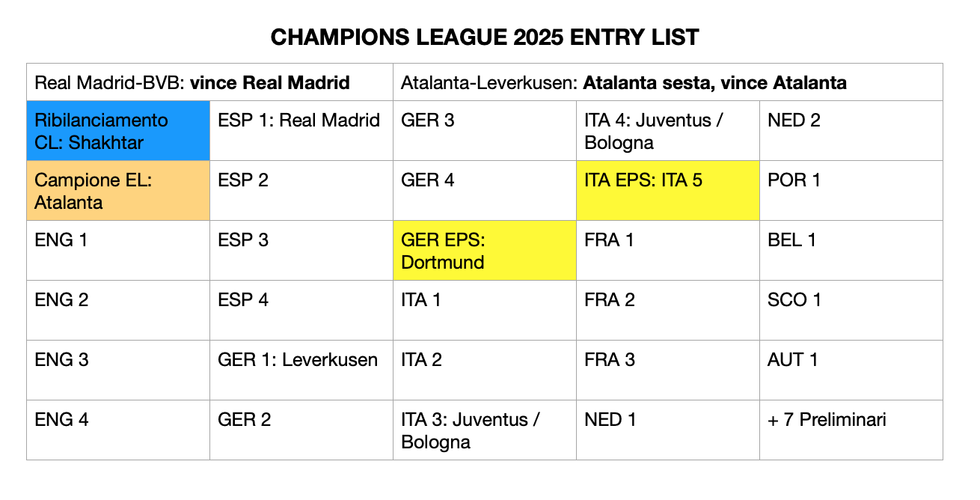Select the ITA 3: Juventus / Bologna cell
The width and height of the screenshot is (980, 500).
tap(485, 430)
